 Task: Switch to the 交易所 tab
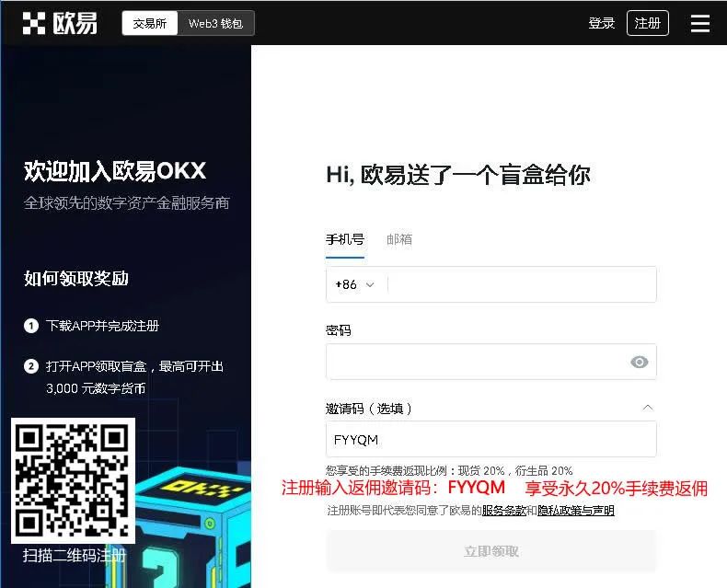click(x=150, y=23)
